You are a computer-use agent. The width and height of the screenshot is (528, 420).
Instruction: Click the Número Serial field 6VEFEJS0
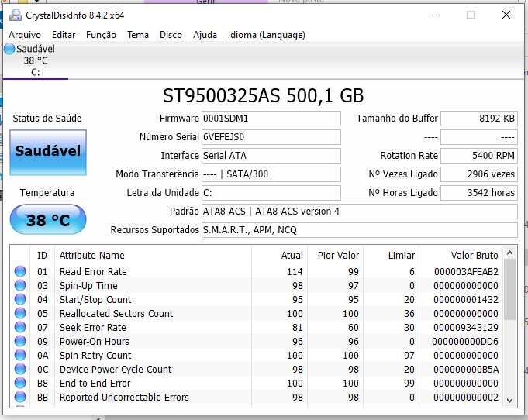[x=271, y=137]
